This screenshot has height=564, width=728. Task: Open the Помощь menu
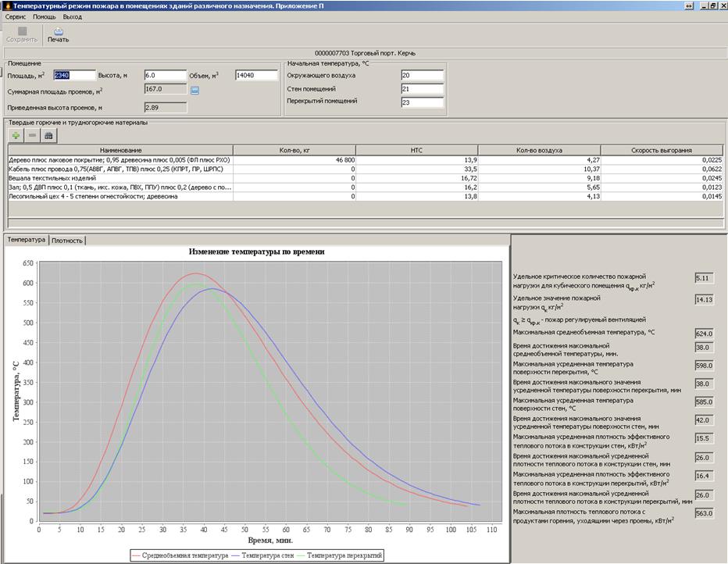[44, 16]
